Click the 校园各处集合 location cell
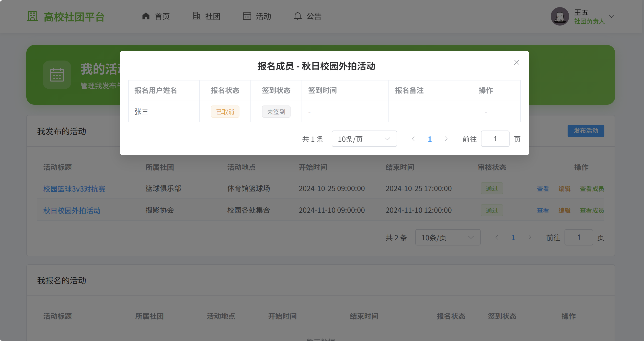 click(249, 210)
